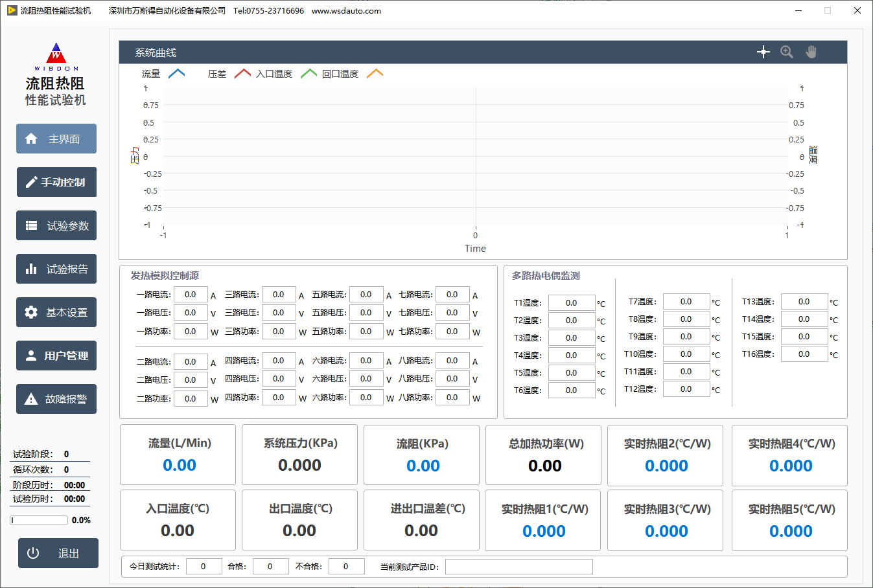Click the 实时热阻5(℃/W) reading card
The width and height of the screenshot is (873, 588).
point(789,520)
